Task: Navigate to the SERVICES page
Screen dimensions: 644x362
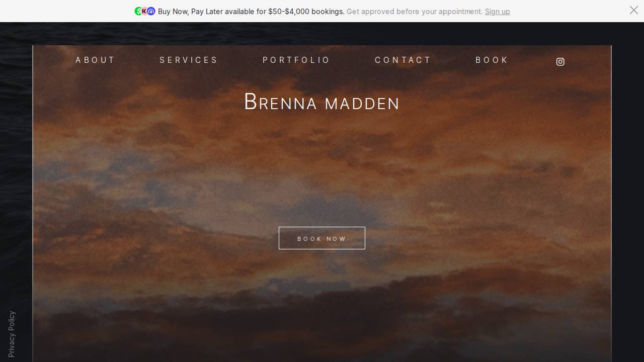Action: coord(189,60)
